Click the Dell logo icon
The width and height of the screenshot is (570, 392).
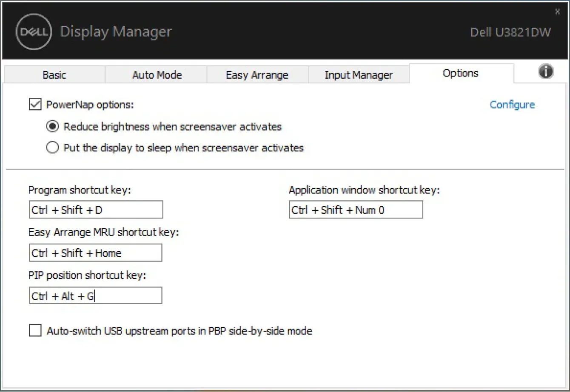coord(34,31)
